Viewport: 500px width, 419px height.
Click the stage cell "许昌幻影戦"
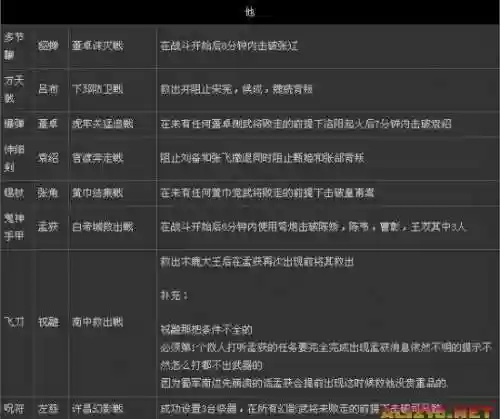tap(98, 408)
